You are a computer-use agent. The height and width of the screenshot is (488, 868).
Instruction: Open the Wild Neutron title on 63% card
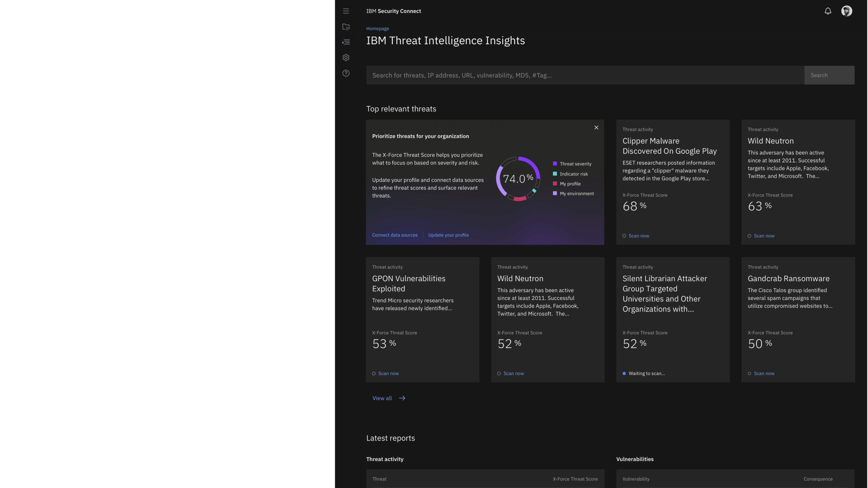[770, 141]
